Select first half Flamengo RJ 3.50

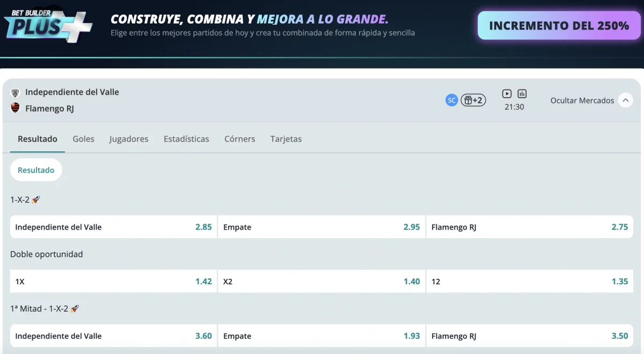(x=530, y=336)
